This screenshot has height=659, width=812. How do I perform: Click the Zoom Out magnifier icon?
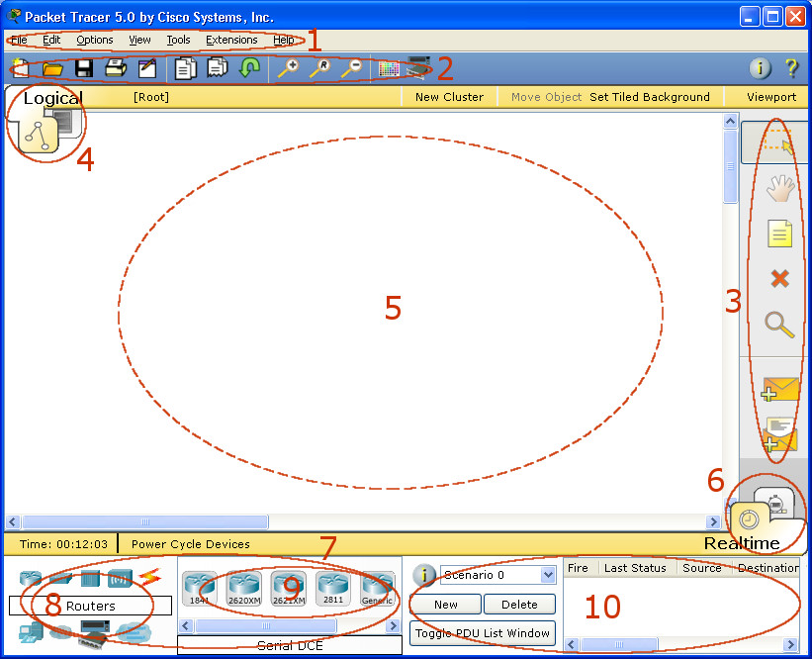click(352, 68)
